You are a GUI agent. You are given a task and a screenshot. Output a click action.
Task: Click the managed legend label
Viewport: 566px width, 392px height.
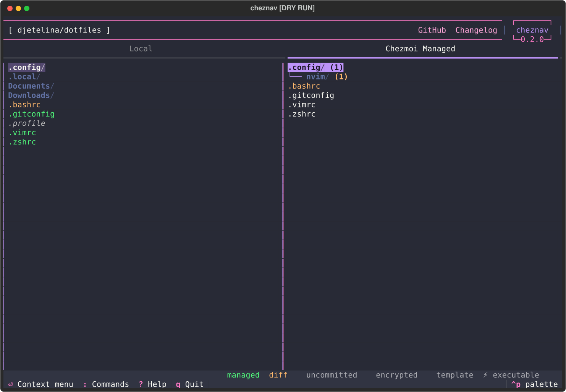[x=243, y=375]
